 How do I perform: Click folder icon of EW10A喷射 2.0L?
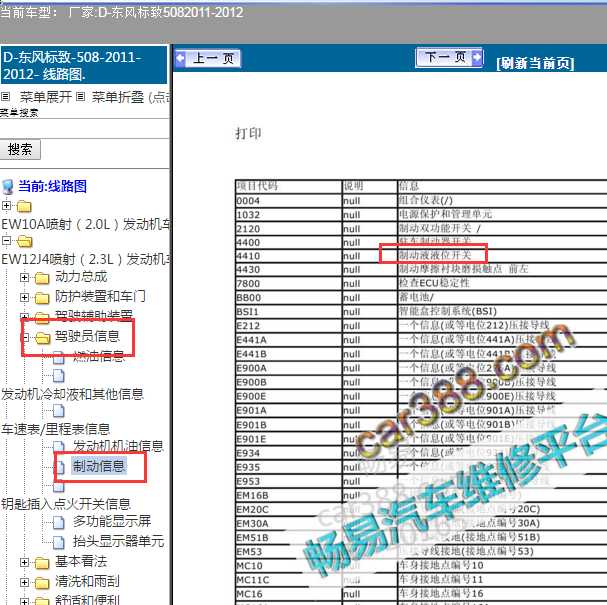coord(24,206)
